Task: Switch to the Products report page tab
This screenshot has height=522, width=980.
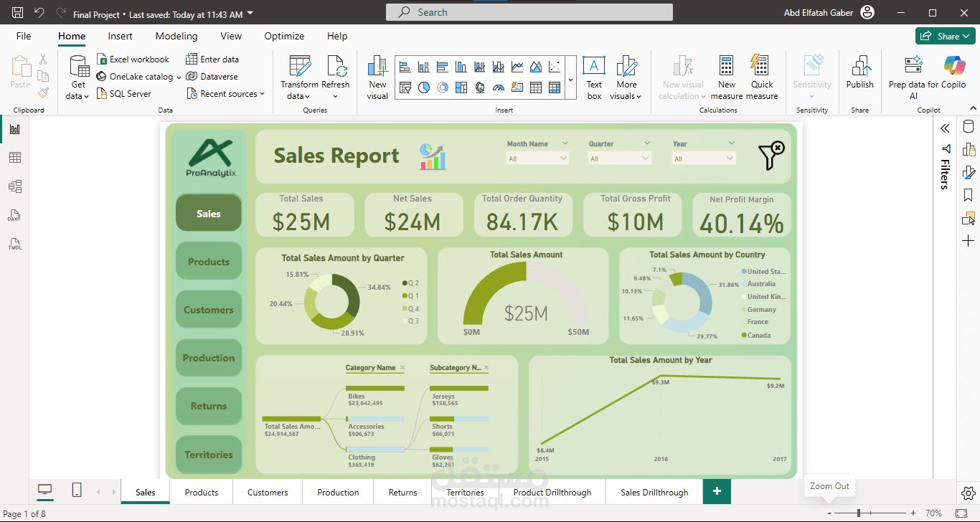Action: click(x=201, y=492)
